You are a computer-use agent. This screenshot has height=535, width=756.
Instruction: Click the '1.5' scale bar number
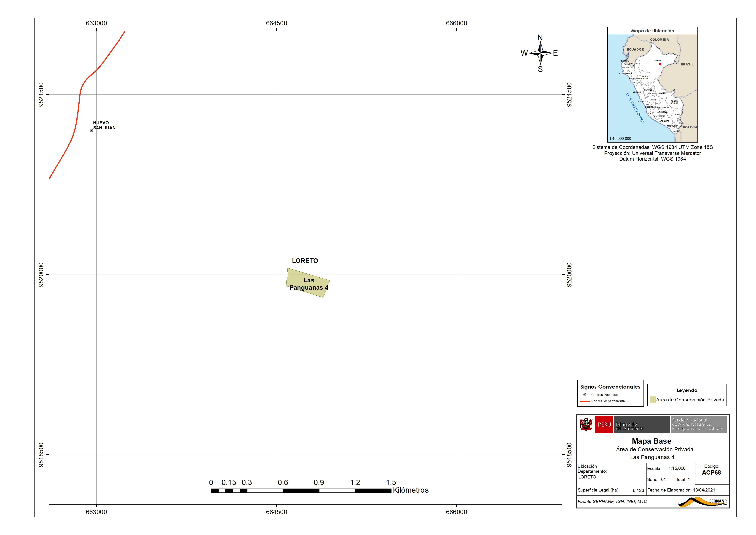tap(391, 483)
